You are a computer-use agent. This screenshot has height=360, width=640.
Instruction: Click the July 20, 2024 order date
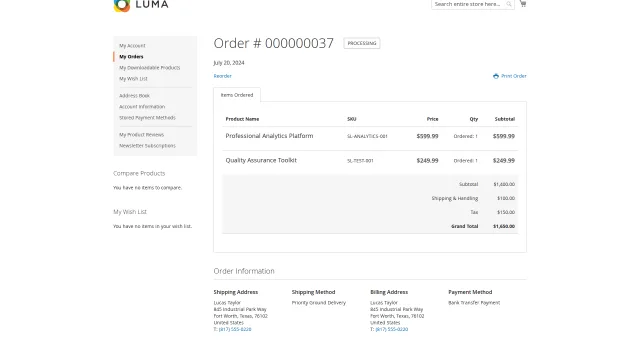[x=229, y=63]
